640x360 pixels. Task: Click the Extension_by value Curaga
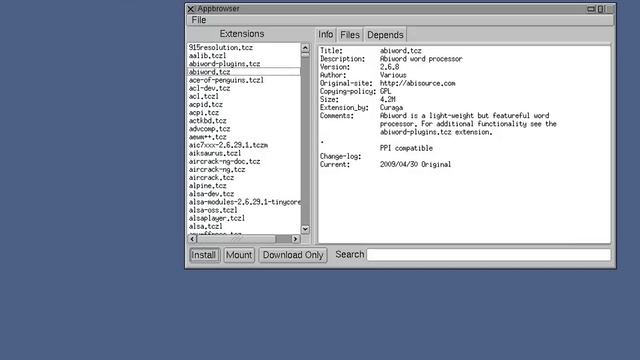391,108
